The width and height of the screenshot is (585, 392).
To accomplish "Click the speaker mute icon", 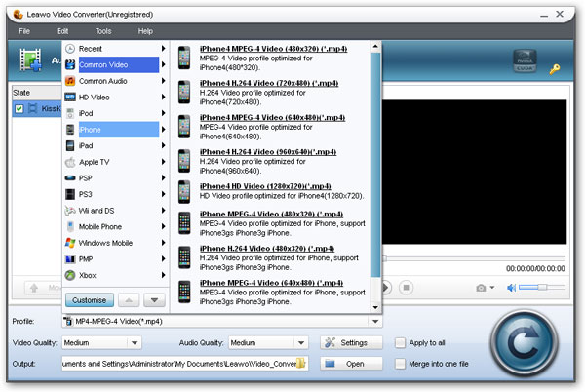I will 511,288.
